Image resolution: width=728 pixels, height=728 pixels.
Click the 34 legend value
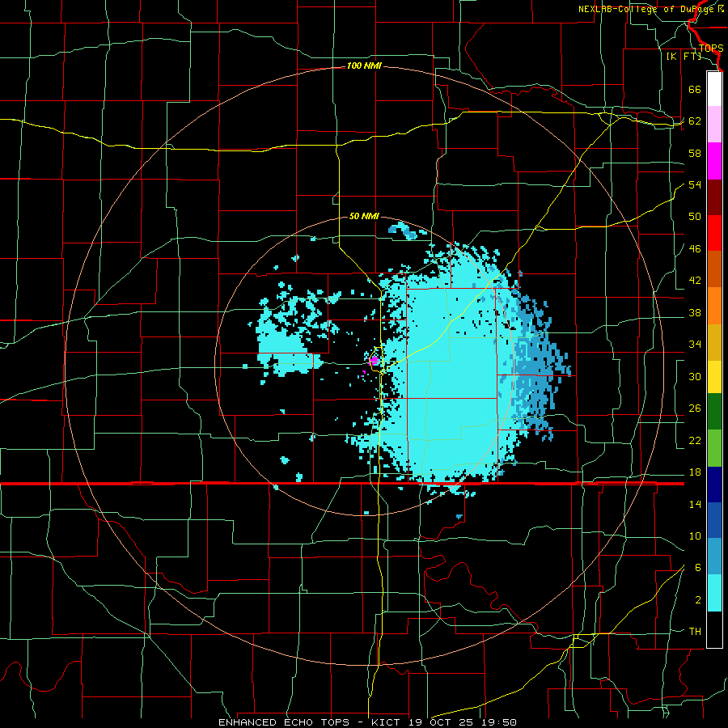695,345
